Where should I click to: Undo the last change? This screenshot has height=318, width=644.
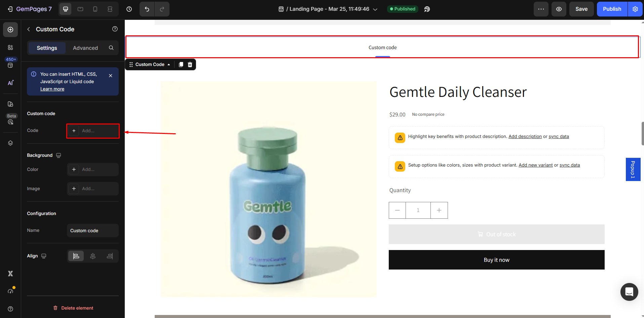coord(147,9)
